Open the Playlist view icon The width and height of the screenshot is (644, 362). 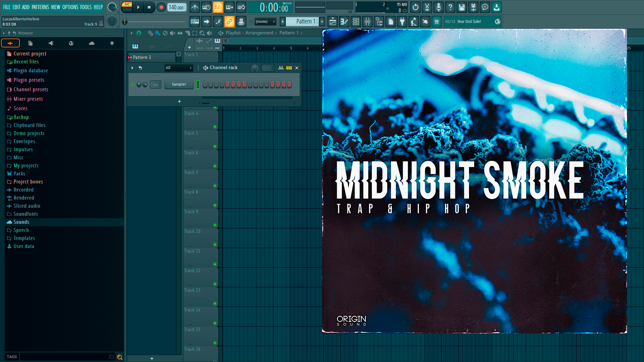tap(333, 21)
